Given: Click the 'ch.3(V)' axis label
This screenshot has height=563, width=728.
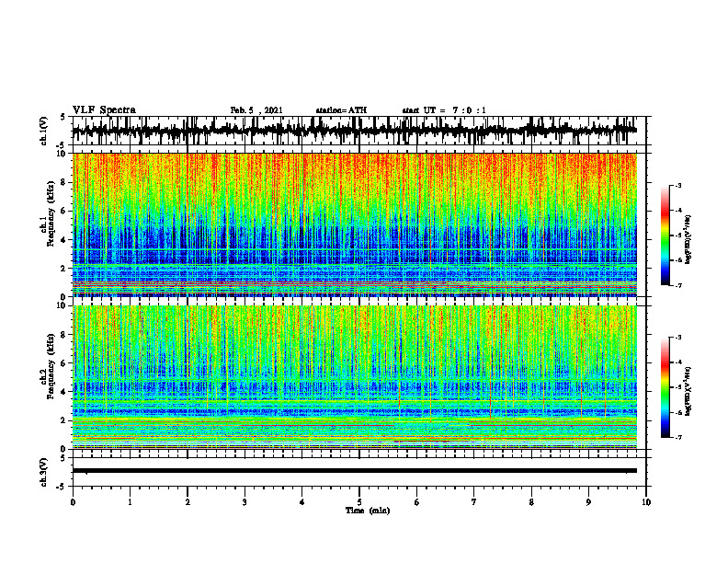Looking at the screenshot, I should coord(44,472).
